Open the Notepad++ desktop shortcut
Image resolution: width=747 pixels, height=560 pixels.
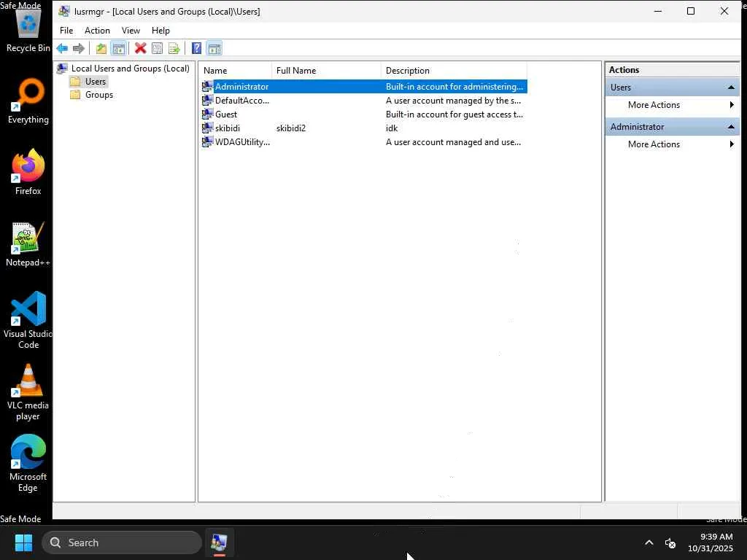pyautogui.click(x=28, y=244)
